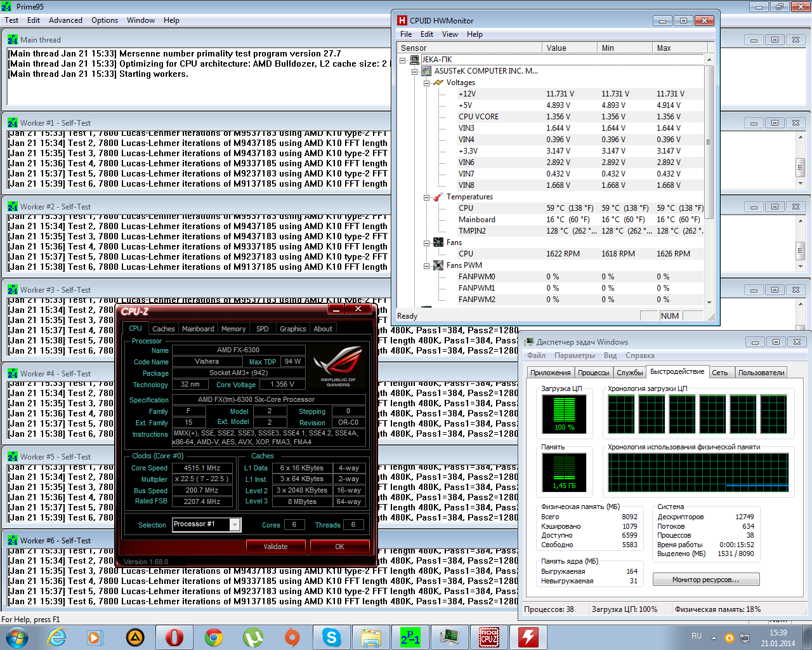Image resolution: width=812 pixels, height=650 pixels.
Task: Click the Temperatures thermometer icon in HWMonitor
Action: [438, 197]
